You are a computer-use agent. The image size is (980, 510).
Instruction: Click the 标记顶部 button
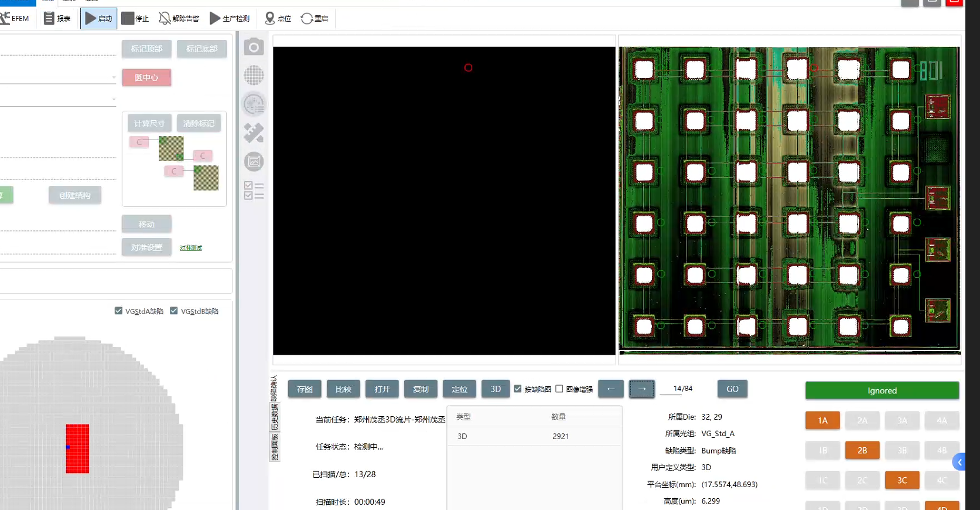pos(146,49)
